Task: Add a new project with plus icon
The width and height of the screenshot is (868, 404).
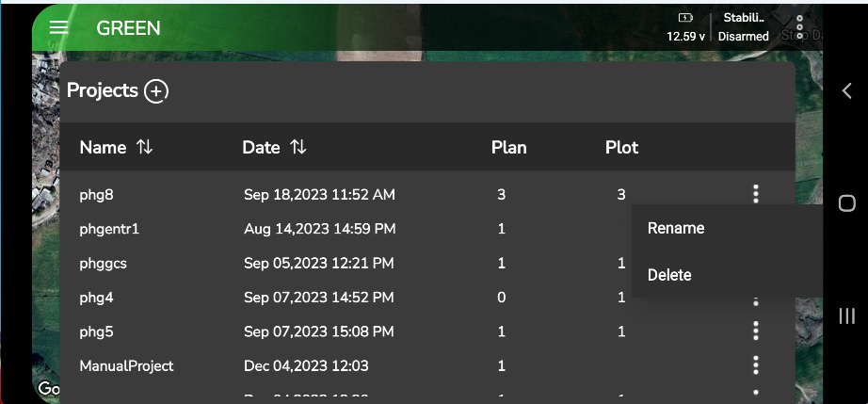Action: [x=156, y=91]
